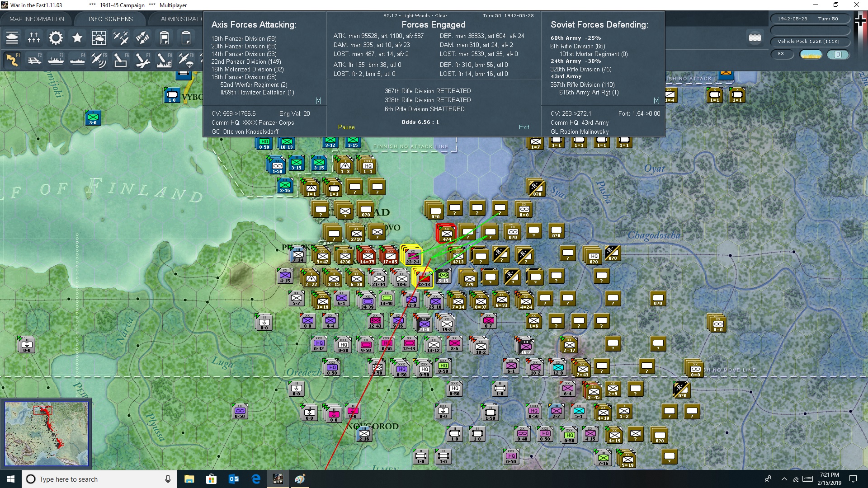Viewport: 868px width, 488px height.
Task: Click the 22nd Panzer Division (149) entry
Action: 246,62
